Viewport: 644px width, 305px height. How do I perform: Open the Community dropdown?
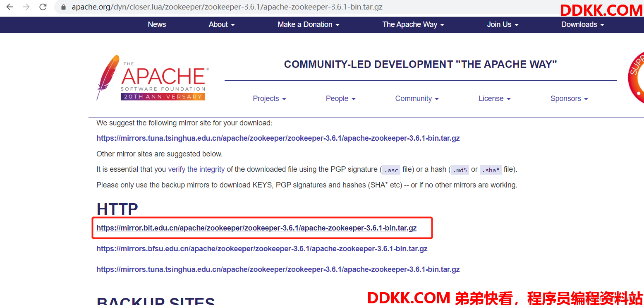417,98
